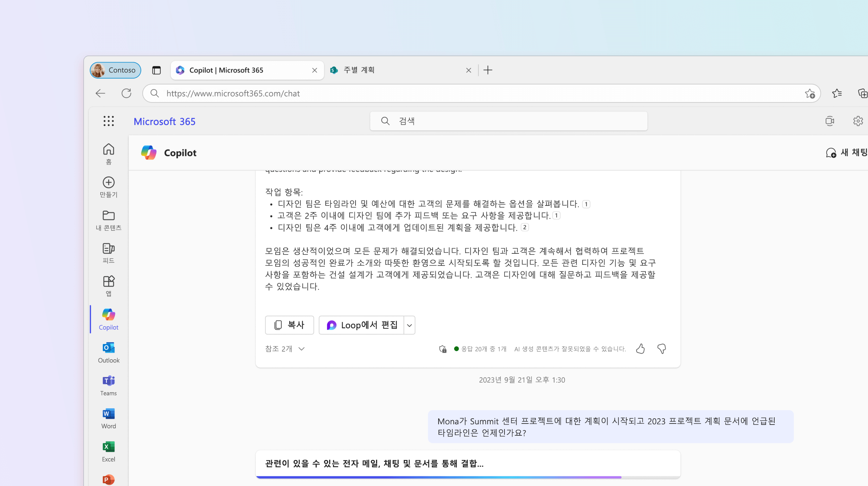Open browser favorites list icon

coord(837,93)
